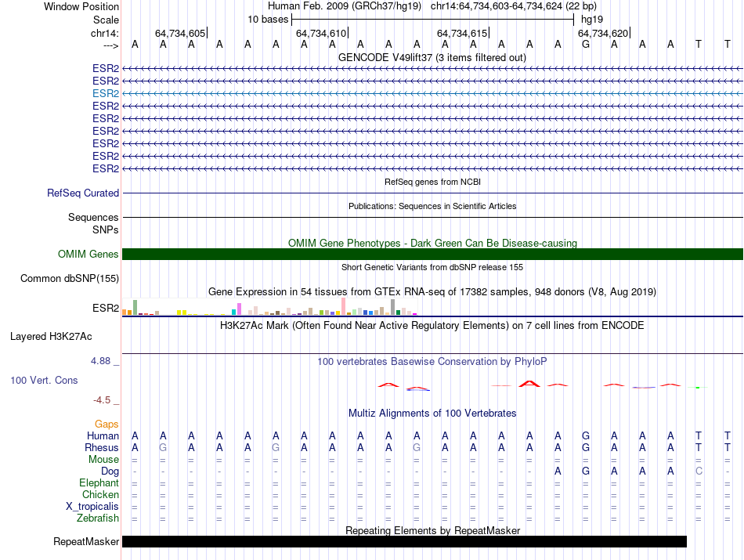Click the G base in the Dog row
The image size is (744, 560).
586,471
